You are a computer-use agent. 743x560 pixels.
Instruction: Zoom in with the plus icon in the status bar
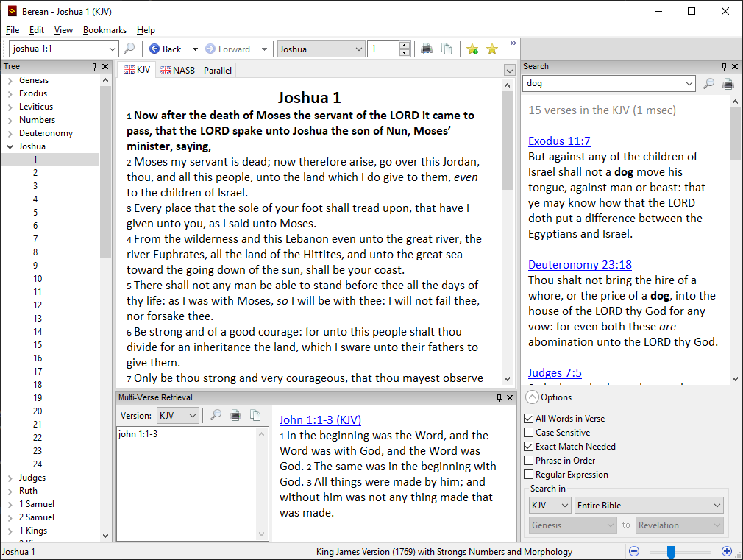[726, 551]
